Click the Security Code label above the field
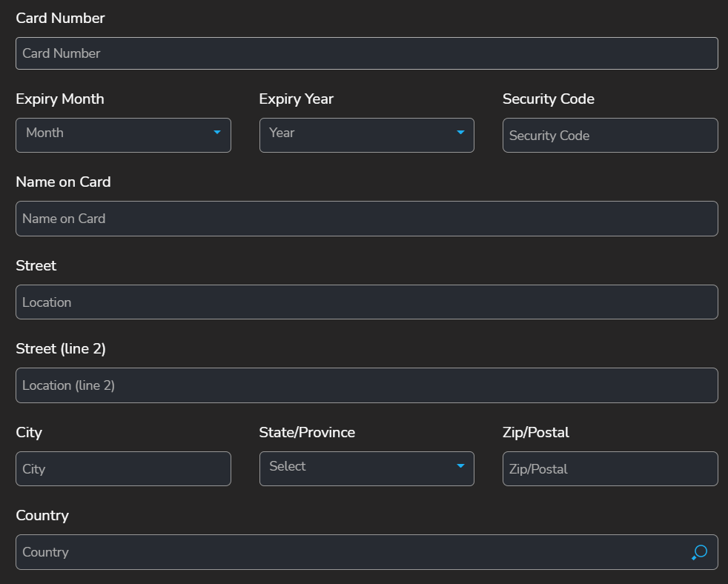 [548, 99]
